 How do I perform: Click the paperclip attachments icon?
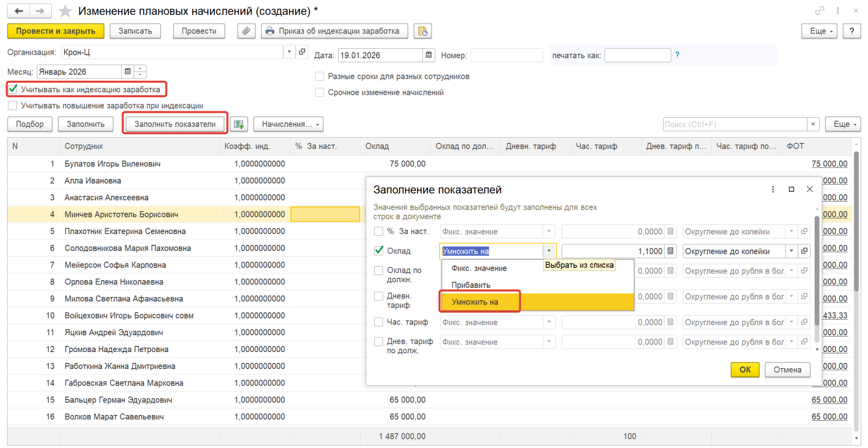point(246,31)
